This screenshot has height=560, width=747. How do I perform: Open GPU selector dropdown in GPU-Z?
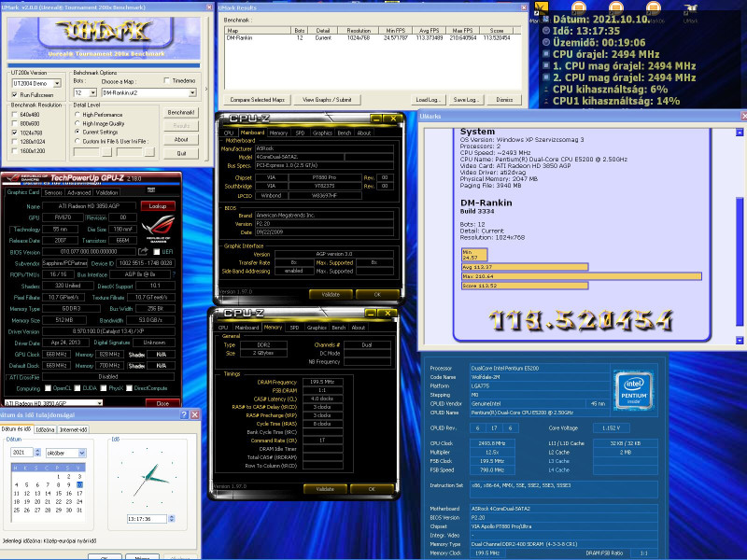point(99,403)
